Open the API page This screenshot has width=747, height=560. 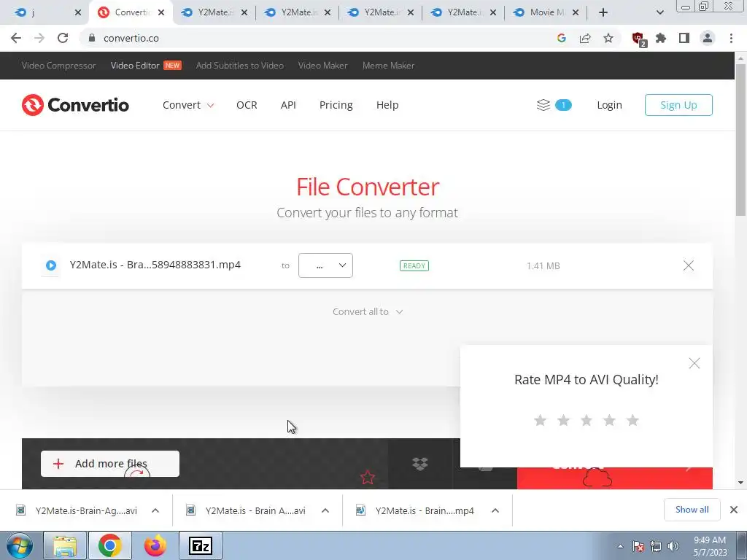(x=288, y=105)
